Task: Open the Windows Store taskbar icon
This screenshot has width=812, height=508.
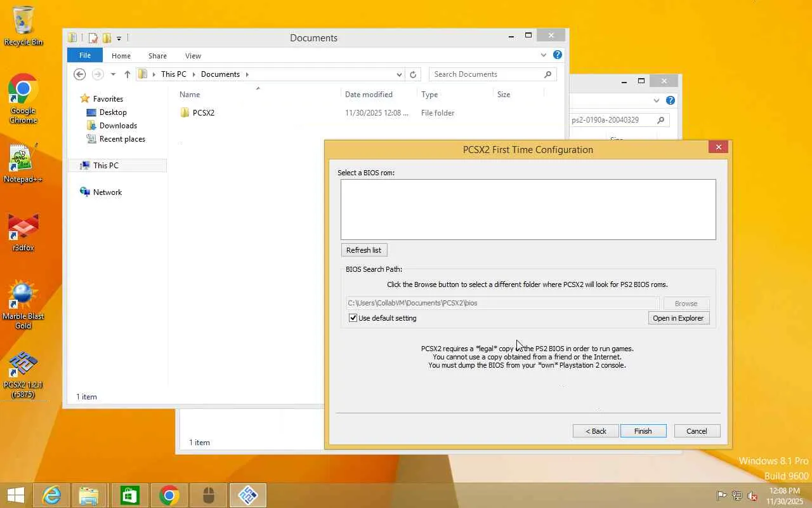Action: point(129,495)
